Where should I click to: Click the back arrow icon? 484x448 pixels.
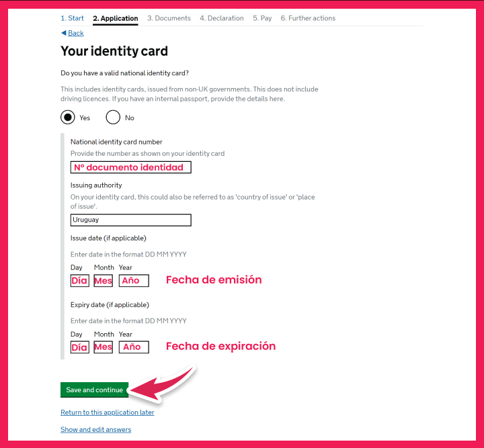(x=64, y=33)
